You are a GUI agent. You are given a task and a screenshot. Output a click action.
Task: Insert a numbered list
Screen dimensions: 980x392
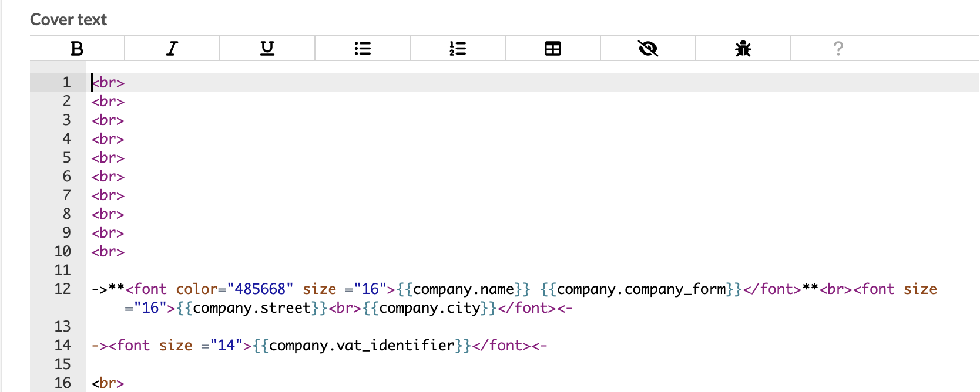(458, 48)
